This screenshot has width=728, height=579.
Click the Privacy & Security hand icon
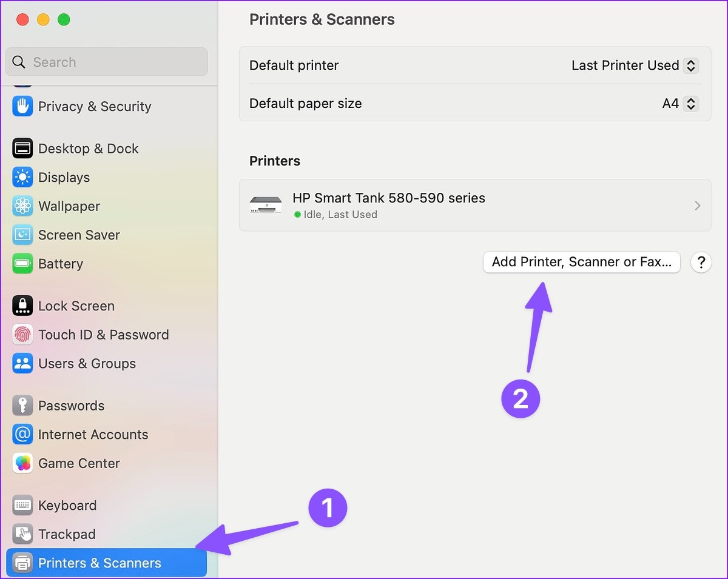click(x=22, y=107)
